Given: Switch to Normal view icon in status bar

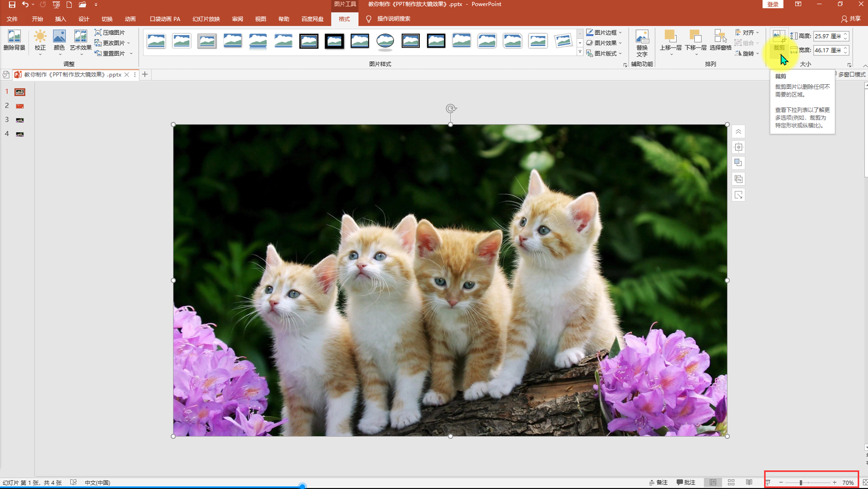Looking at the screenshot, I should click(x=713, y=483).
